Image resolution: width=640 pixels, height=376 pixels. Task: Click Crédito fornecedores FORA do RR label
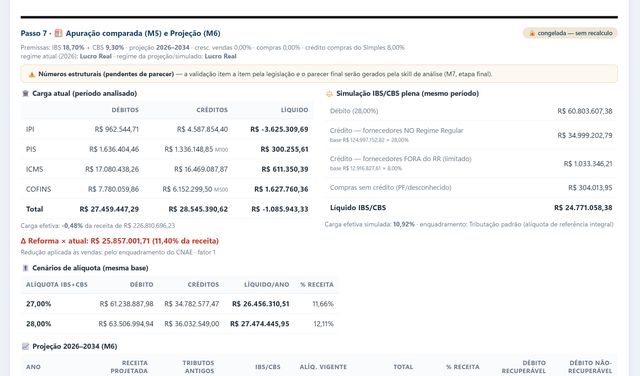tap(400, 159)
